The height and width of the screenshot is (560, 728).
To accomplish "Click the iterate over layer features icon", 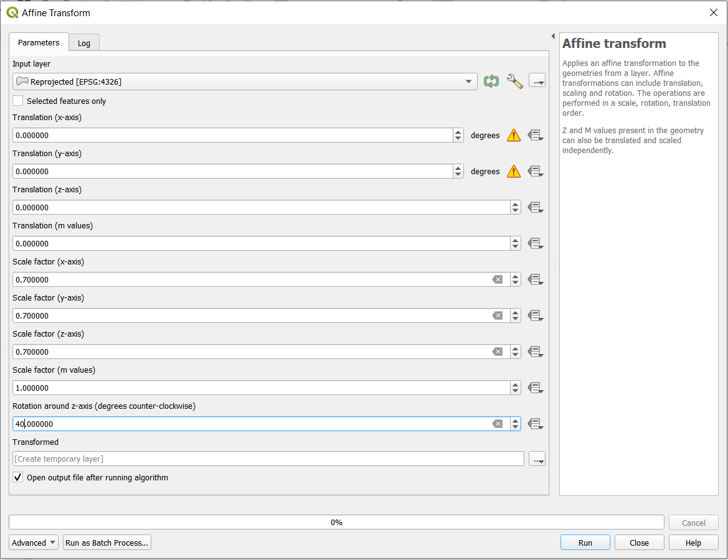I will [491, 82].
